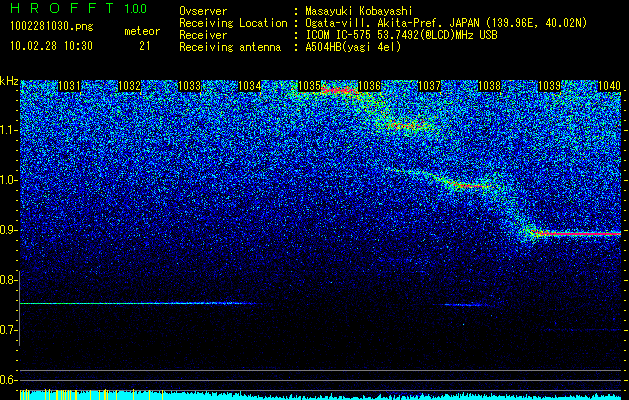This screenshot has width=629, height=400.
Task: Click the meteor label
Action: point(142,31)
